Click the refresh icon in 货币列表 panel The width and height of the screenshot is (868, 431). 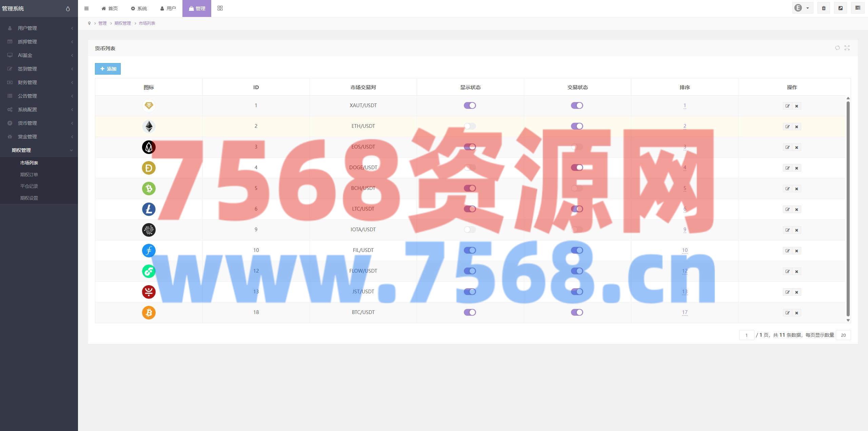[837, 48]
